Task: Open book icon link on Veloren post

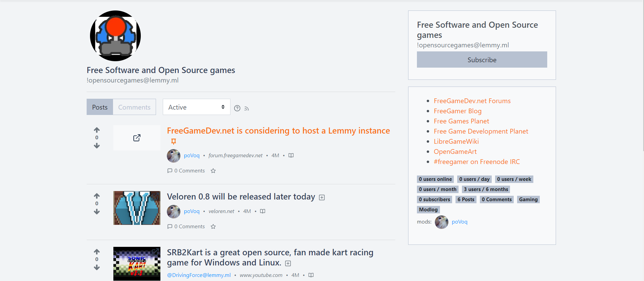Action: (x=263, y=211)
